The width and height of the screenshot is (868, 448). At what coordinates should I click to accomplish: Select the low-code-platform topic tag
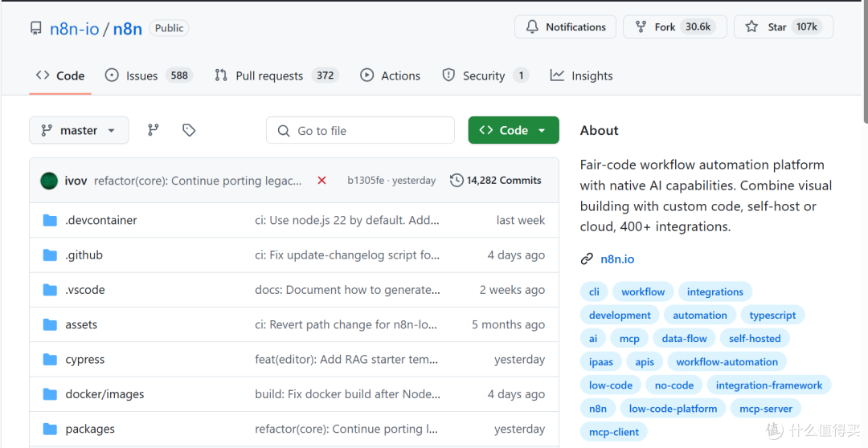673,409
